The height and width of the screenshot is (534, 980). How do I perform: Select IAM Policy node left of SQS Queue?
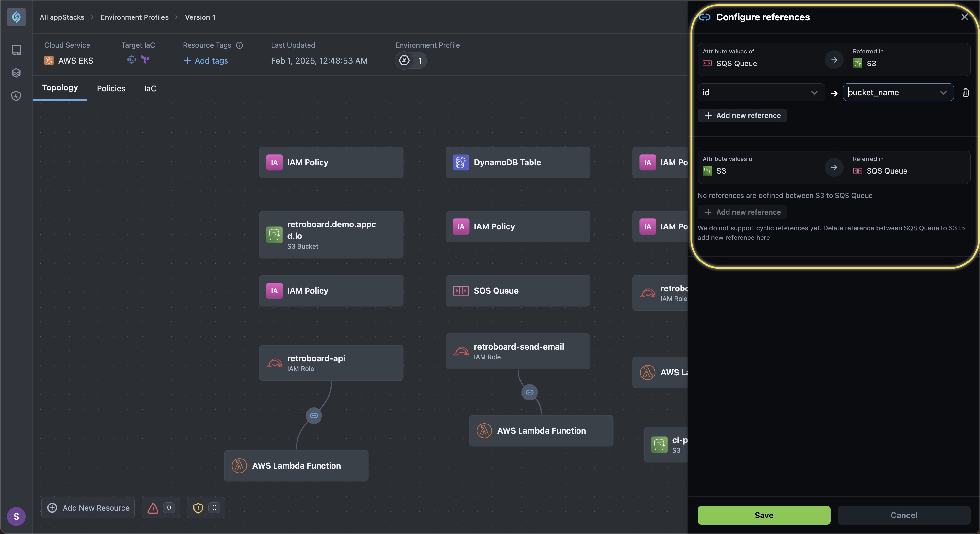tap(331, 291)
